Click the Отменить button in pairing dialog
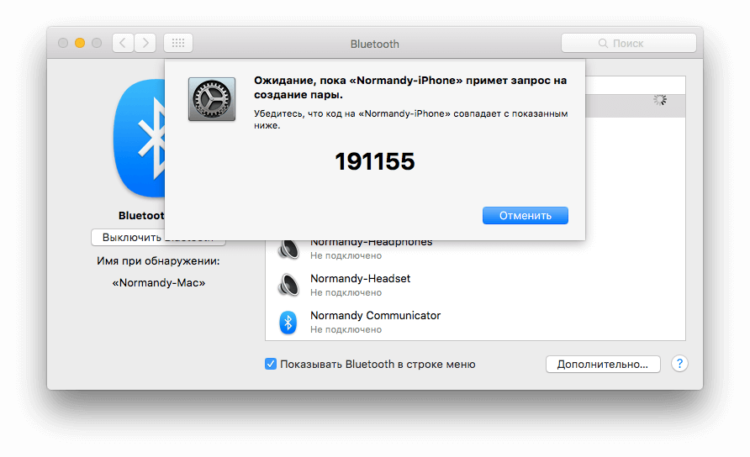Viewport: 750px width, 457px height. (x=525, y=215)
